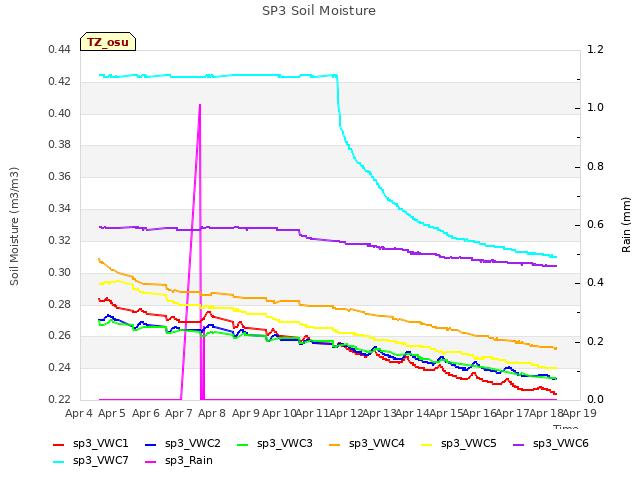This screenshot has height=480, width=640.
Task: Click the Soil Moisture (m3/m3) axis label
Action: (x=14, y=226)
